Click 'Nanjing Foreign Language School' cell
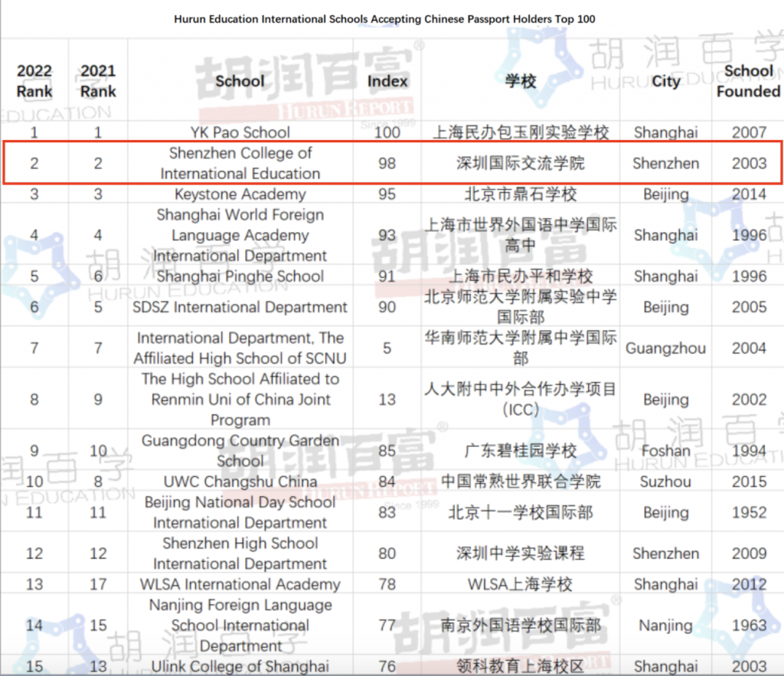The width and height of the screenshot is (784, 676). click(x=240, y=625)
